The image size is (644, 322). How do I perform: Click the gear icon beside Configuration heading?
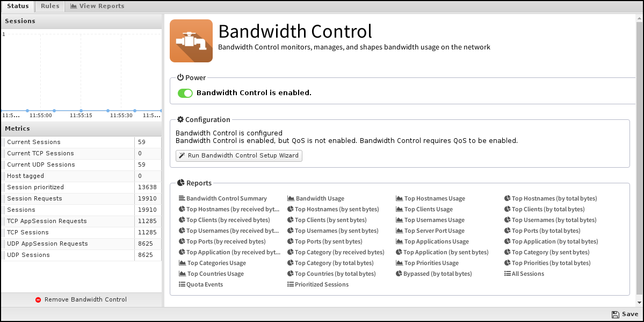click(x=179, y=119)
